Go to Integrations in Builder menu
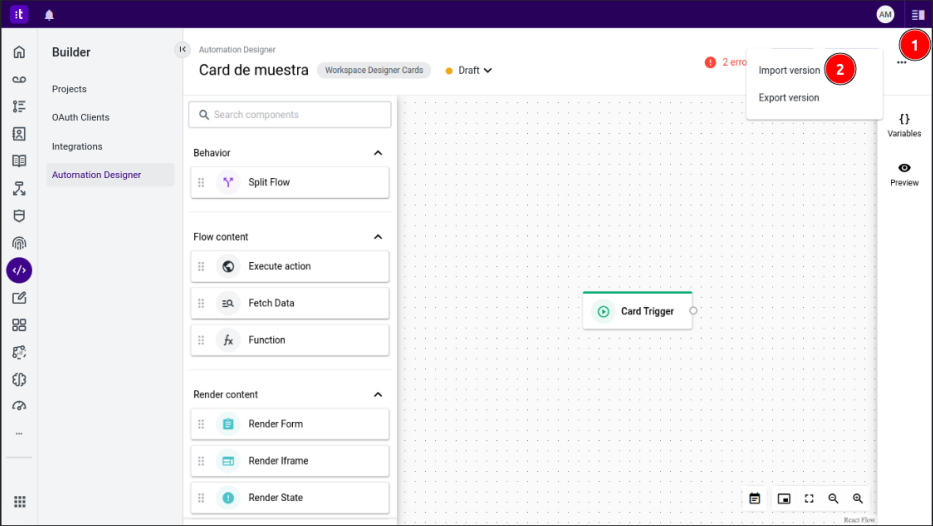 coord(77,147)
